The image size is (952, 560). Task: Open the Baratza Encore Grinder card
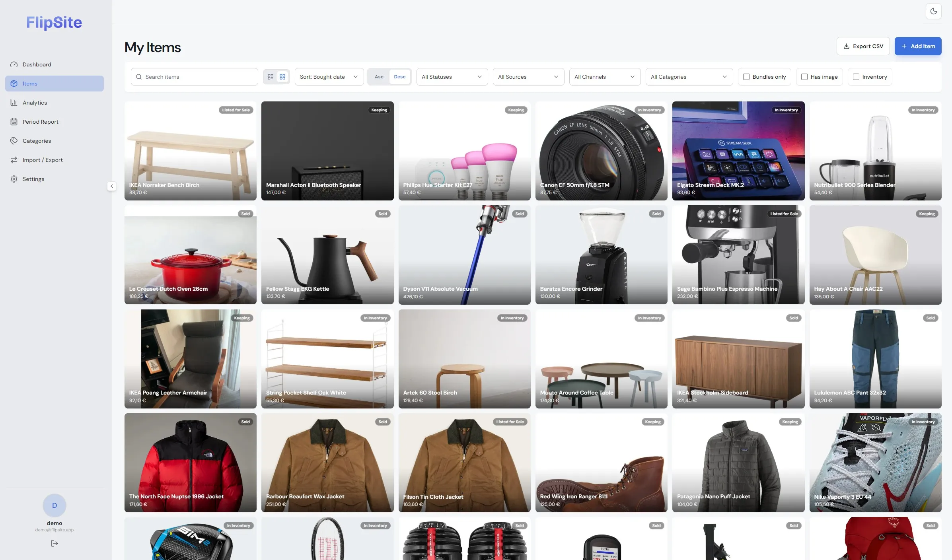(601, 255)
